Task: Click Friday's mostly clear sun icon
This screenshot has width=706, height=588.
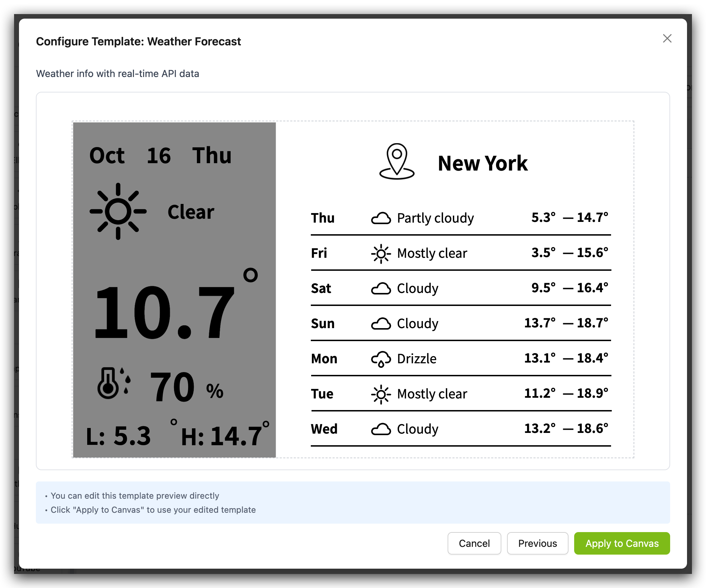Action: (x=381, y=254)
